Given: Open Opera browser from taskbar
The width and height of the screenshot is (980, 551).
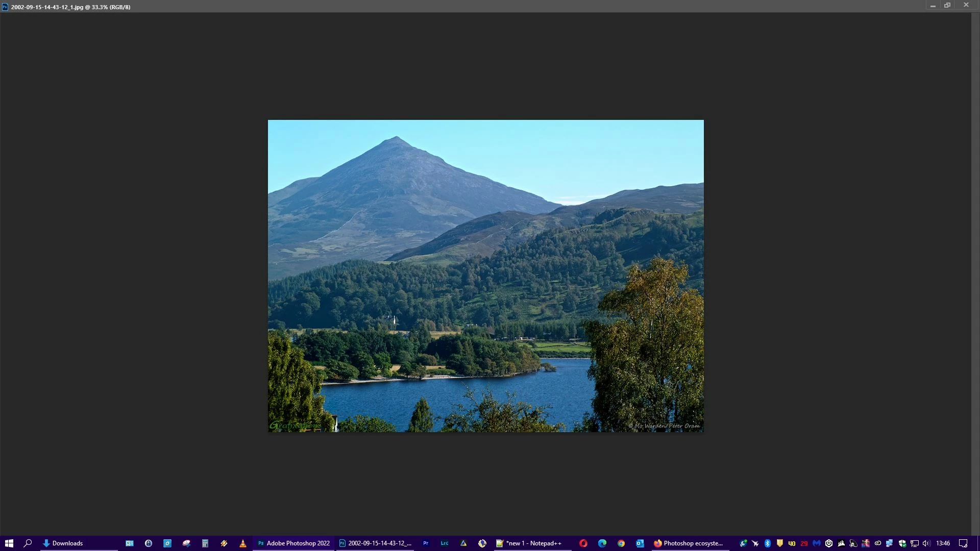Looking at the screenshot, I should coord(583,543).
